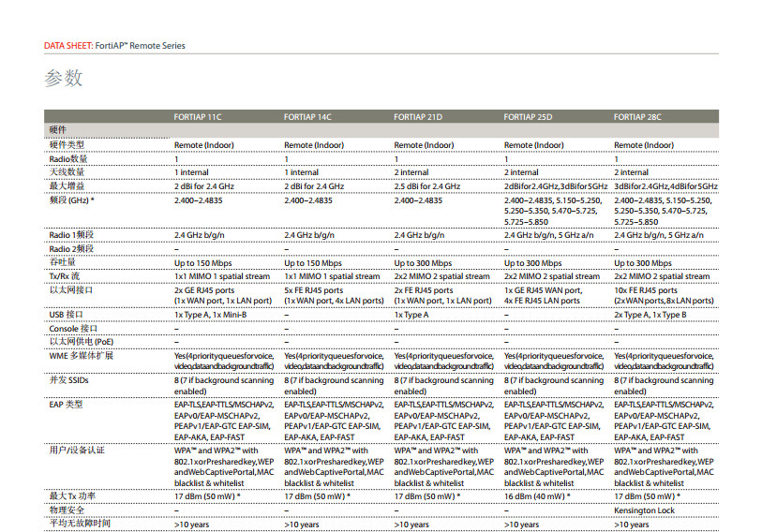Click the 'EAP 类型' row label
The width and height of the screenshot is (762, 532).
point(66,405)
